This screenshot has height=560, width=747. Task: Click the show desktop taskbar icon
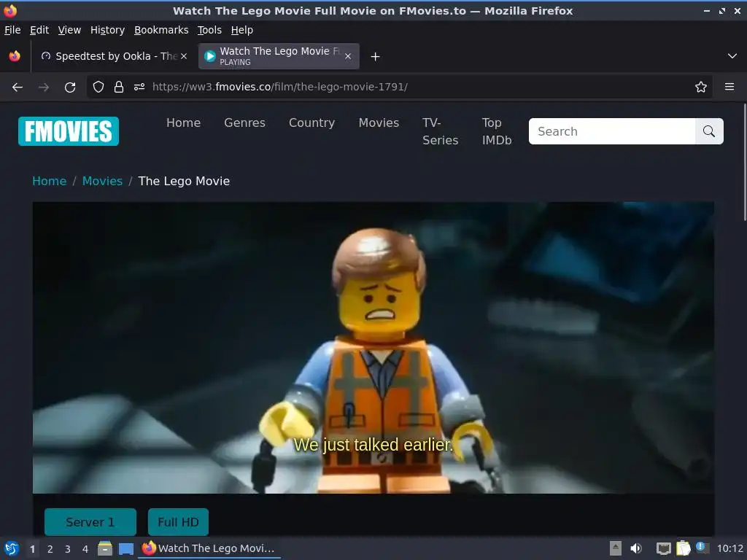(126, 548)
